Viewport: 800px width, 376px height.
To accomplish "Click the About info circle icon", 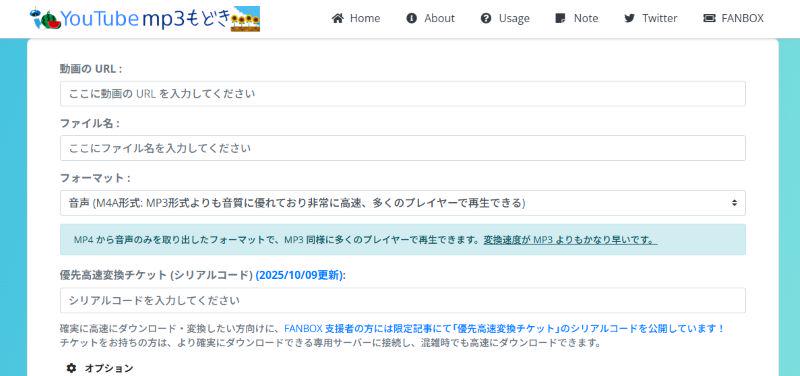I will [x=412, y=18].
